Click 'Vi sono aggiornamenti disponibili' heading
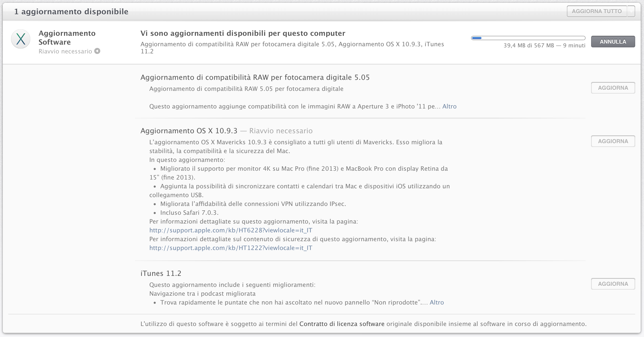 tap(243, 33)
